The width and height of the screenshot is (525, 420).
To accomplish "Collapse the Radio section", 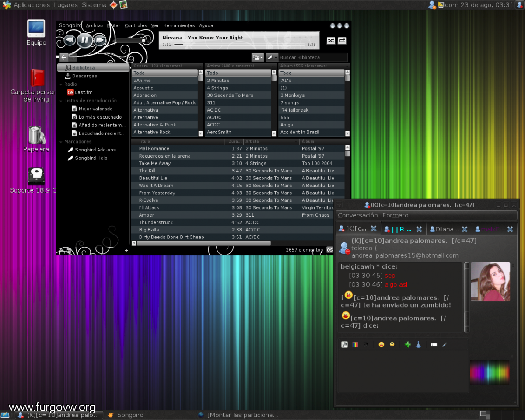I will click(x=61, y=84).
